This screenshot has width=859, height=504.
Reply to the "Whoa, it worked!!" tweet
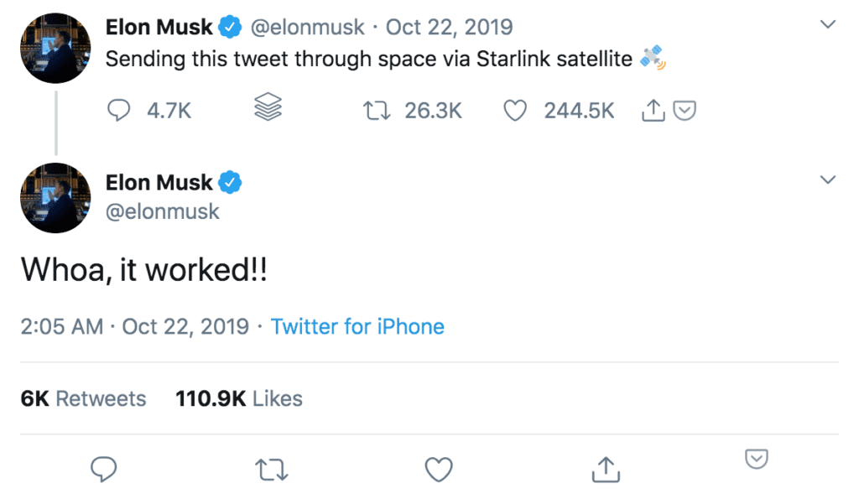click(x=103, y=470)
